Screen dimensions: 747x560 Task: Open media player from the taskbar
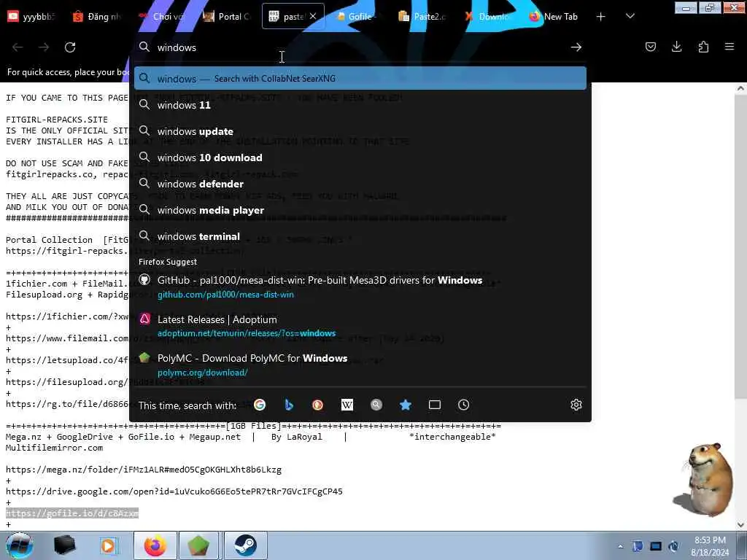108,545
